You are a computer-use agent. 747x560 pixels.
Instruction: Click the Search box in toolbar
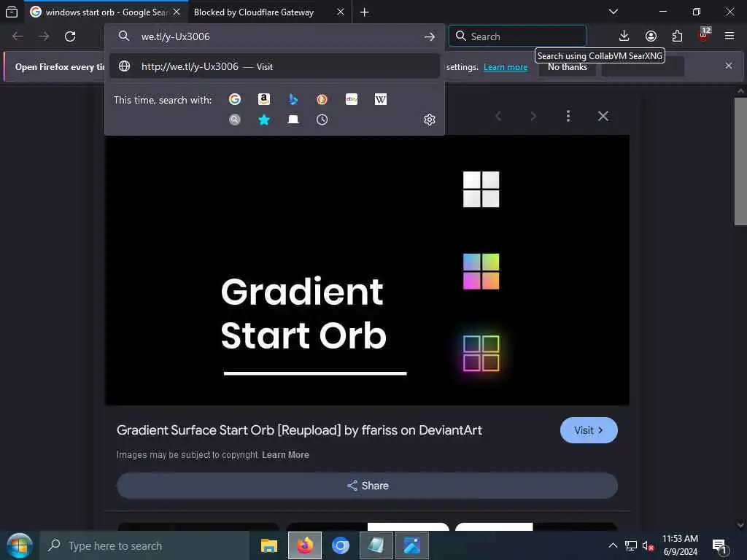pos(517,36)
